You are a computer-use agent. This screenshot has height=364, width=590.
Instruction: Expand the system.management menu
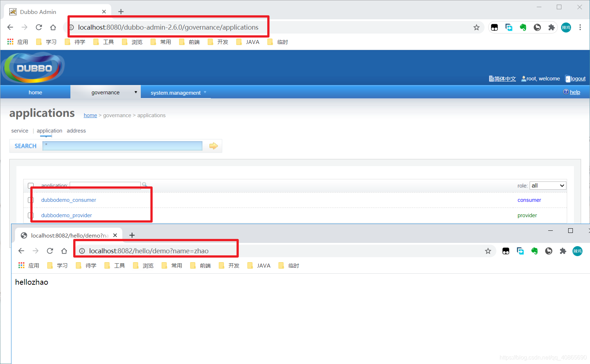coord(176,93)
